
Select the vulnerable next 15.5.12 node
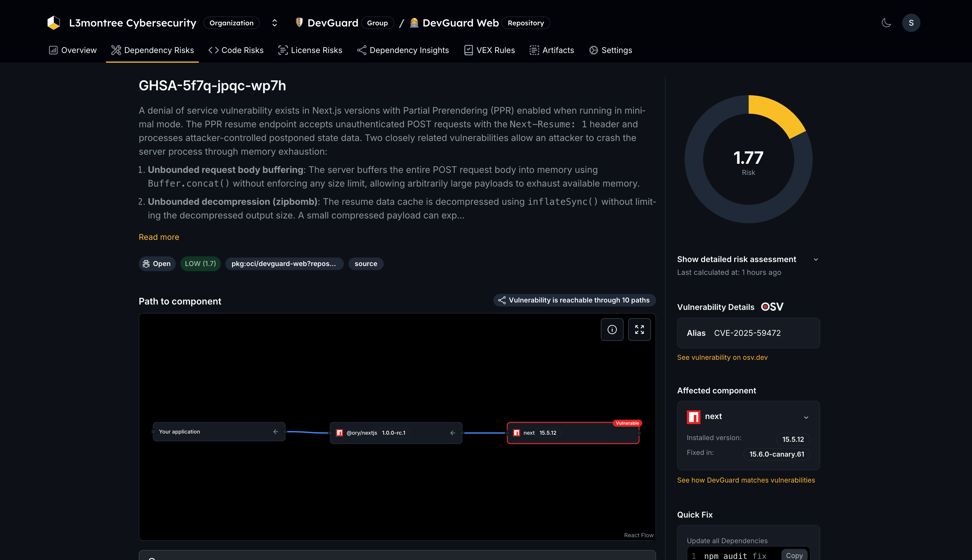pyautogui.click(x=573, y=433)
